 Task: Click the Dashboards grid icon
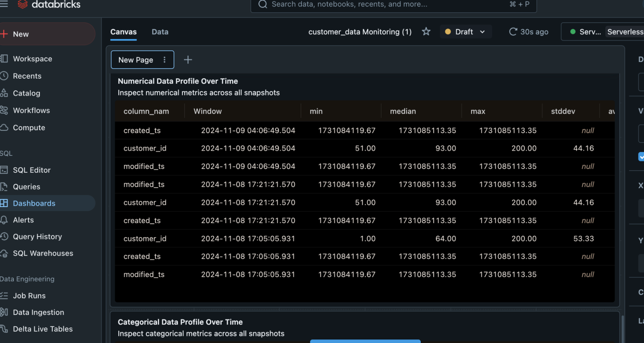(4, 203)
